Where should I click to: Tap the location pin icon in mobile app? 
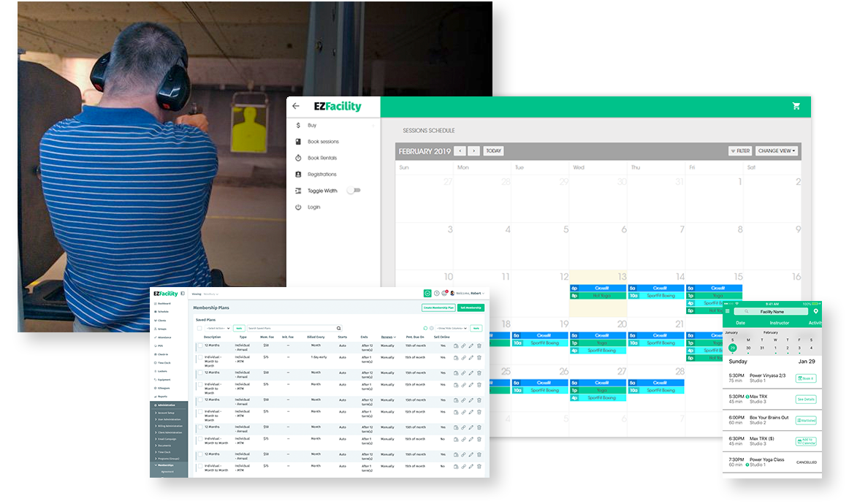[x=815, y=311]
